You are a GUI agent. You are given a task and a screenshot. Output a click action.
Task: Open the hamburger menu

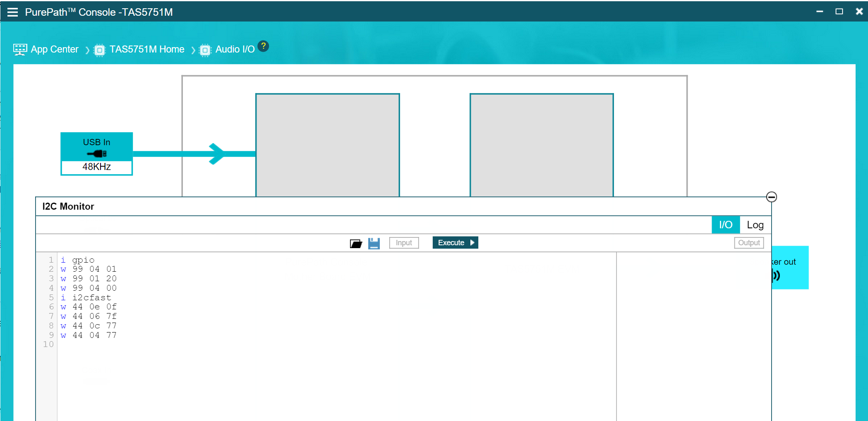pyautogui.click(x=12, y=12)
